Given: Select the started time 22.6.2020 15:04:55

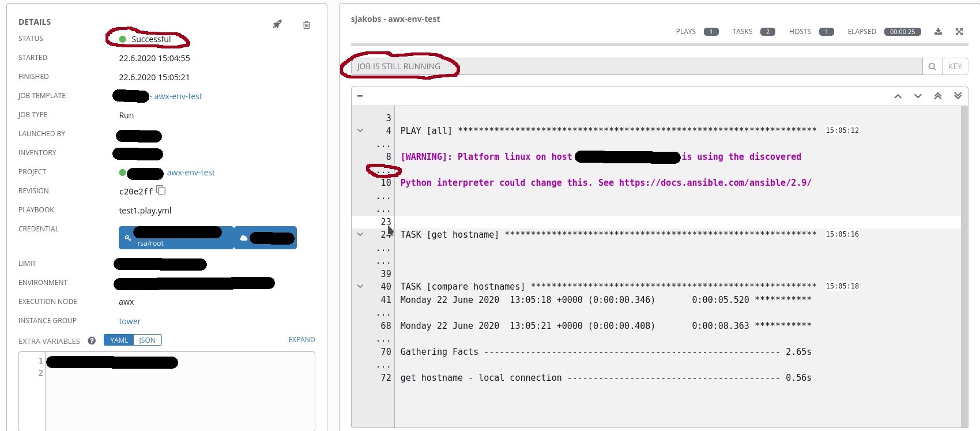Looking at the screenshot, I should click(x=154, y=58).
